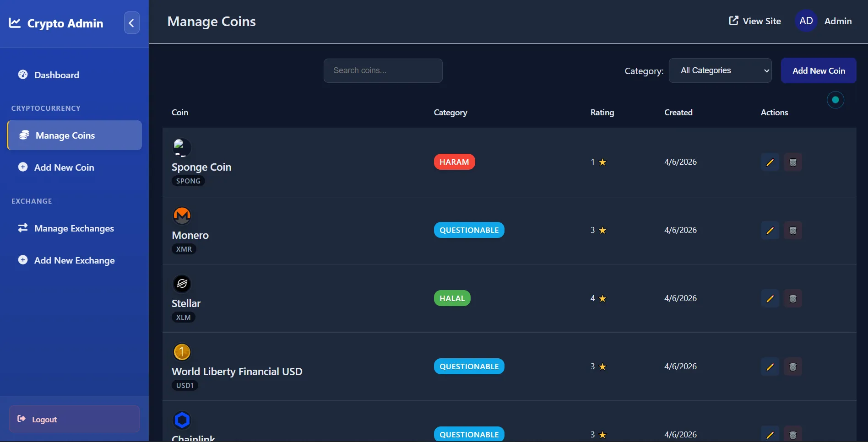Click the AD admin avatar
This screenshot has height=442, width=868.
pyautogui.click(x=806, y=21)
